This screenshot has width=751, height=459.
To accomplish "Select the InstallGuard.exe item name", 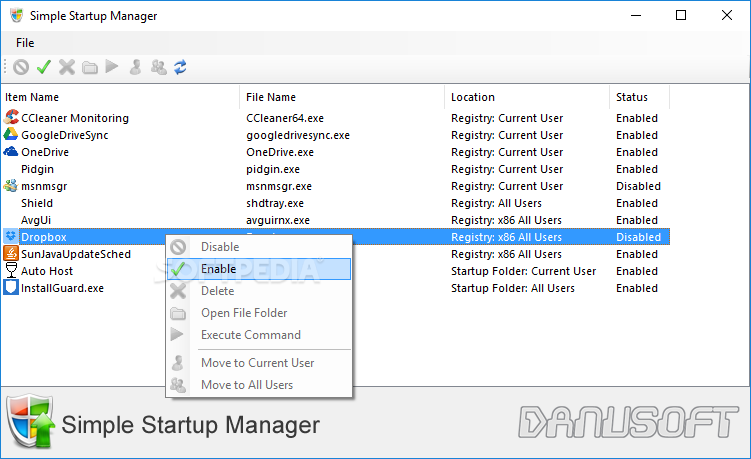I will coord(62,288).
